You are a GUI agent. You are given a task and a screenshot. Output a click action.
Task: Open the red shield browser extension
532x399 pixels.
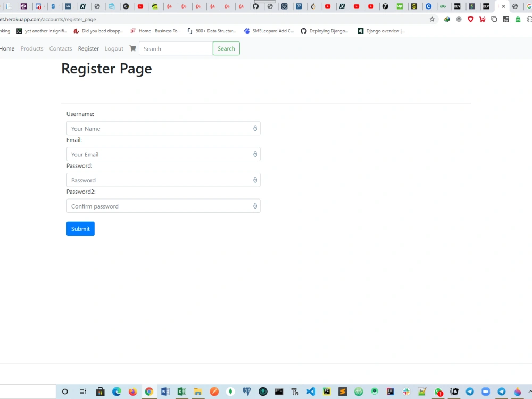click(470, 19)
